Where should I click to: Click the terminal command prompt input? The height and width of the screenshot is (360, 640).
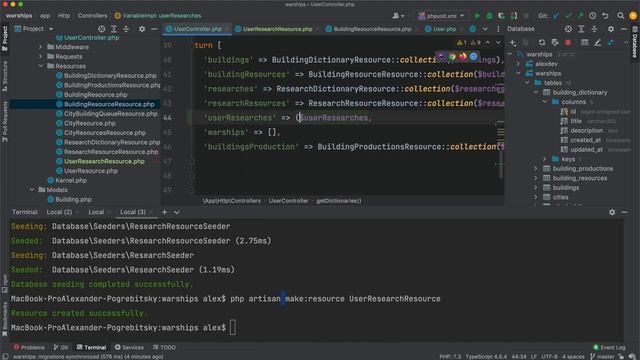233,328
